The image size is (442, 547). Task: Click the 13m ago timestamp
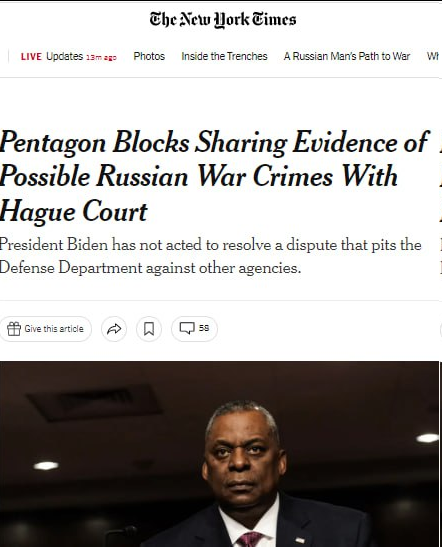pyautogui.click(x=101, y=58)
